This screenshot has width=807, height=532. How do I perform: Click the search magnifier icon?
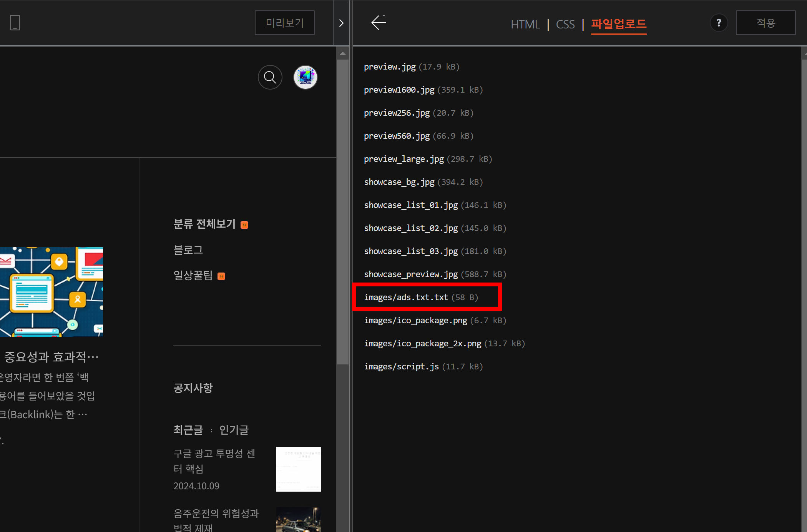click(270, 77)
